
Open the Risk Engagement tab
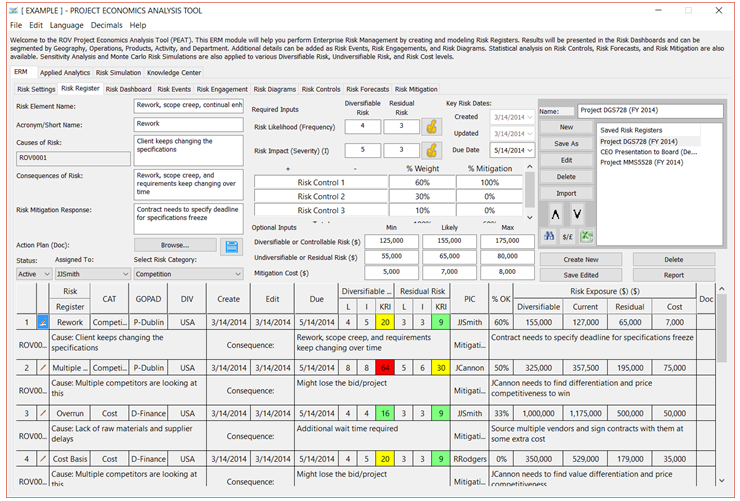222,89
